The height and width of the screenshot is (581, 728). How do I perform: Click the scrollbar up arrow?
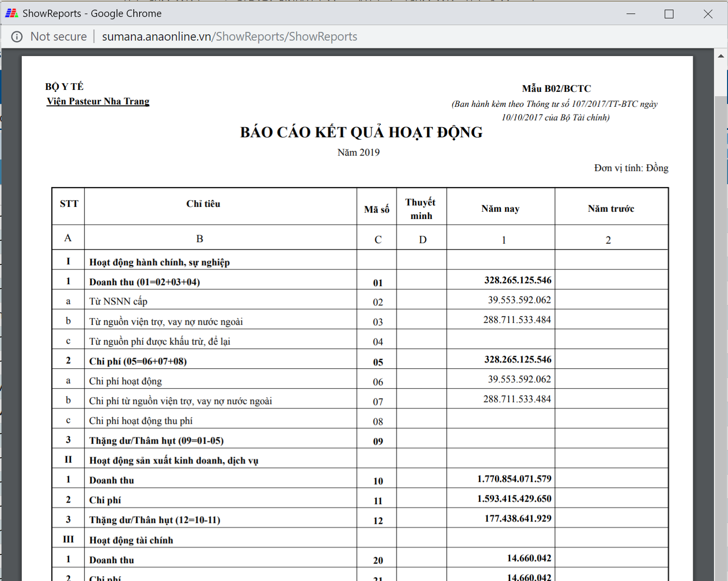point(721,56)
